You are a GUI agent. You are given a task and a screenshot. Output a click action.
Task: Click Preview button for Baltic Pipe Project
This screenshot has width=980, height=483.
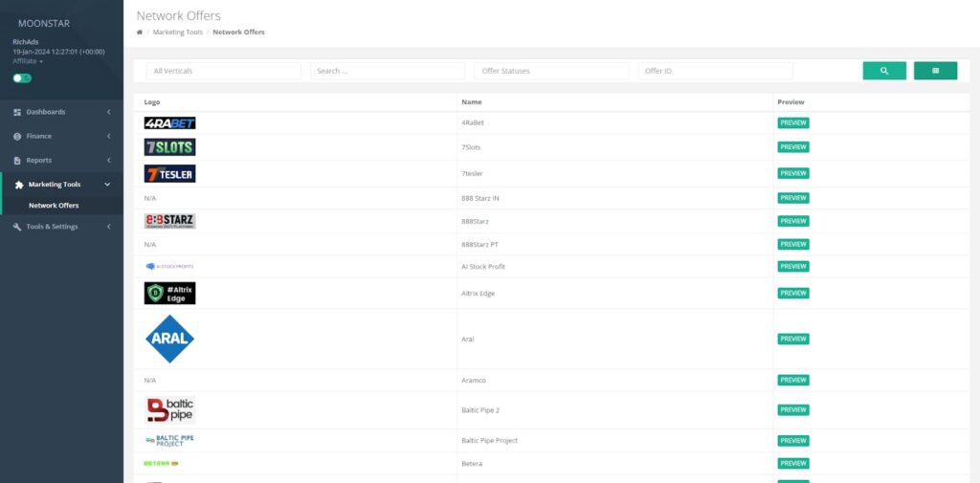[x=793, y=441]
